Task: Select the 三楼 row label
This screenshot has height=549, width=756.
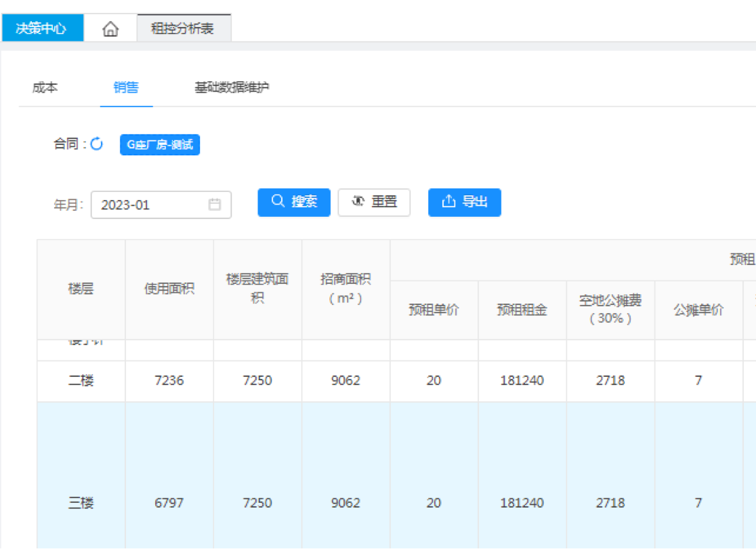Action: [81, 503]
